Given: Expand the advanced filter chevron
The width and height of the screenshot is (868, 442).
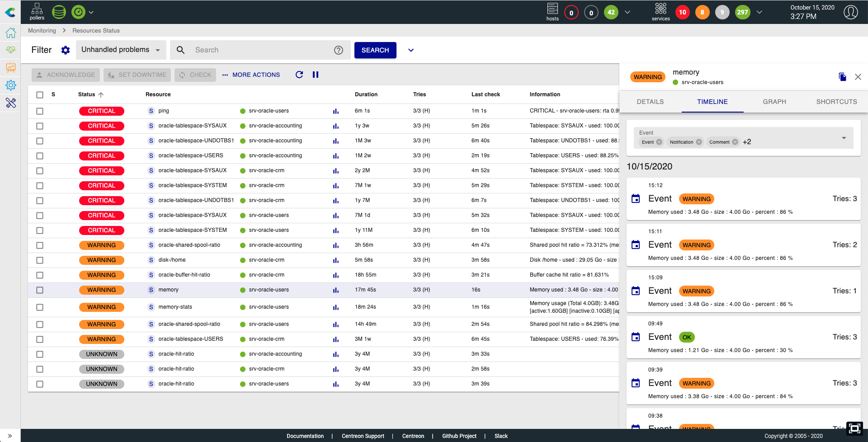Looking at the screenshot, I should 411,50.
